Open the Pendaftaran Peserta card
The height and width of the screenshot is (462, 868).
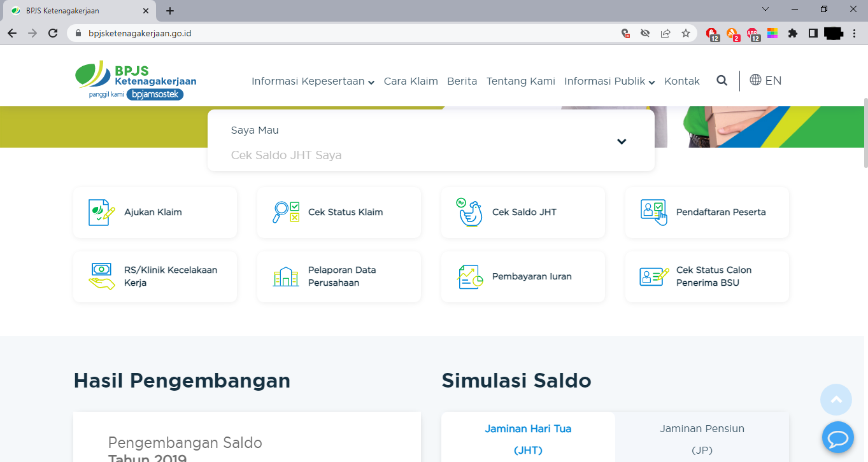click(707, 213)
